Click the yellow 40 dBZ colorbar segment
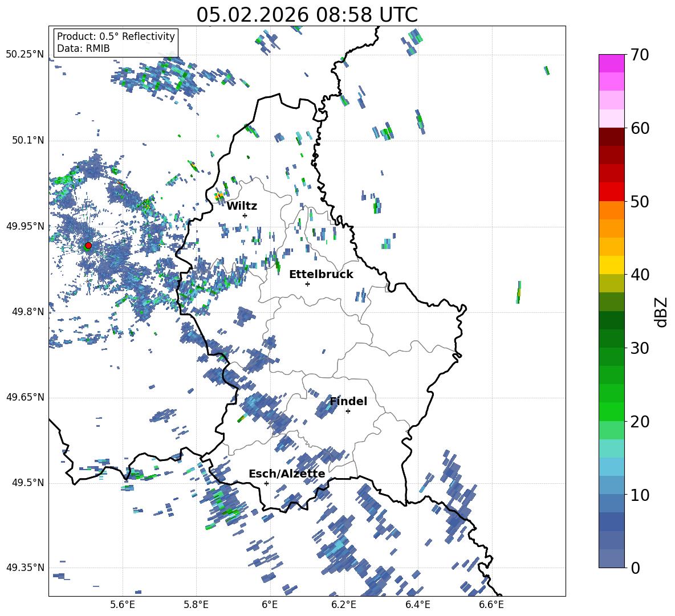The width and height of the screenshot is (675, 616). coord(611,265)
